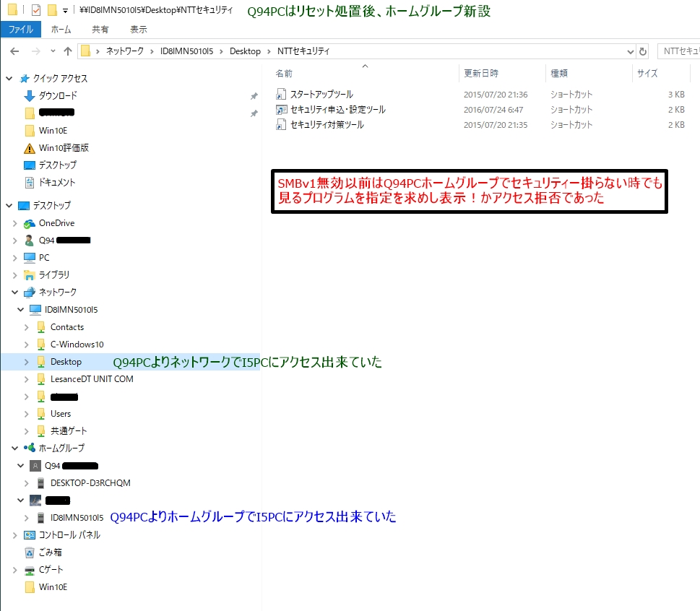Screen dimensions: 700x611
Task: Collapse the ホームグループ tree node
Action: 14,448
